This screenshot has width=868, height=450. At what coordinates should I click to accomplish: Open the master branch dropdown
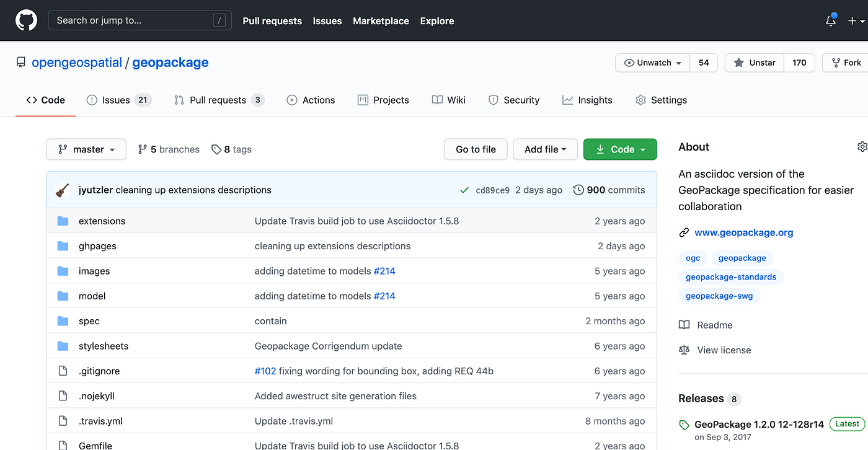click(86, 149)
